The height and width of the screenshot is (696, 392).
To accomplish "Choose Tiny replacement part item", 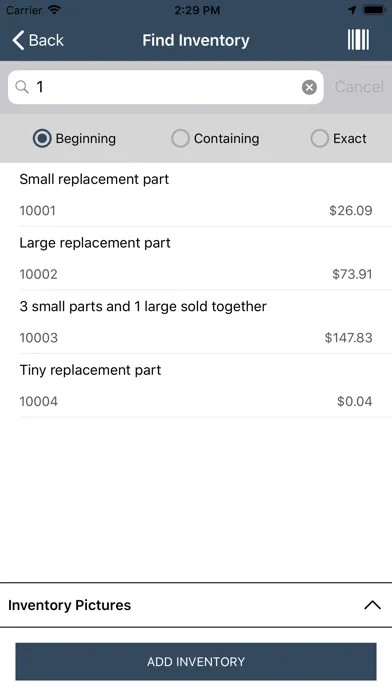I will tap(196, 385).
